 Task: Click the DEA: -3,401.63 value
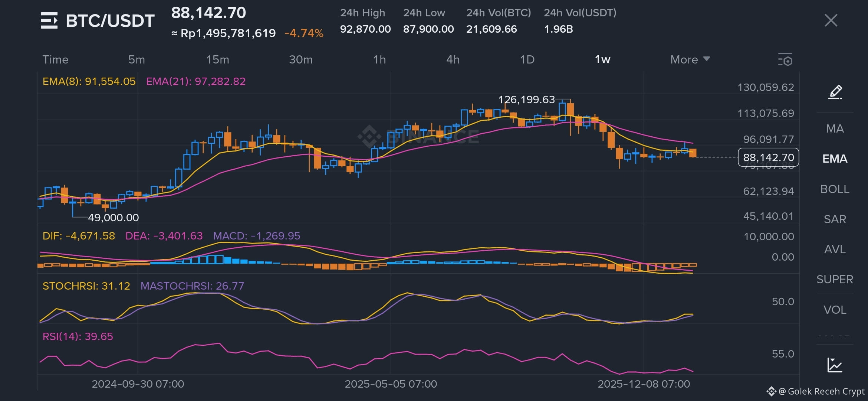[x=164, y=236]
